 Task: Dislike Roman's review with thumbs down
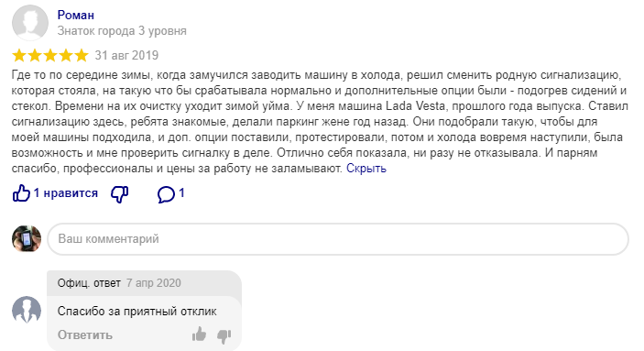pyautogui.click(x=120, y=193)
